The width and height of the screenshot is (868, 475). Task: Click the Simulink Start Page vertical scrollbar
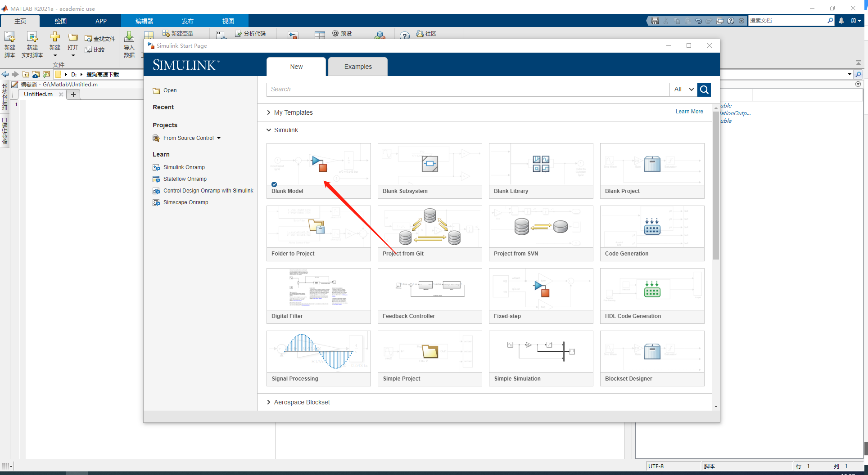click(716, 185)
